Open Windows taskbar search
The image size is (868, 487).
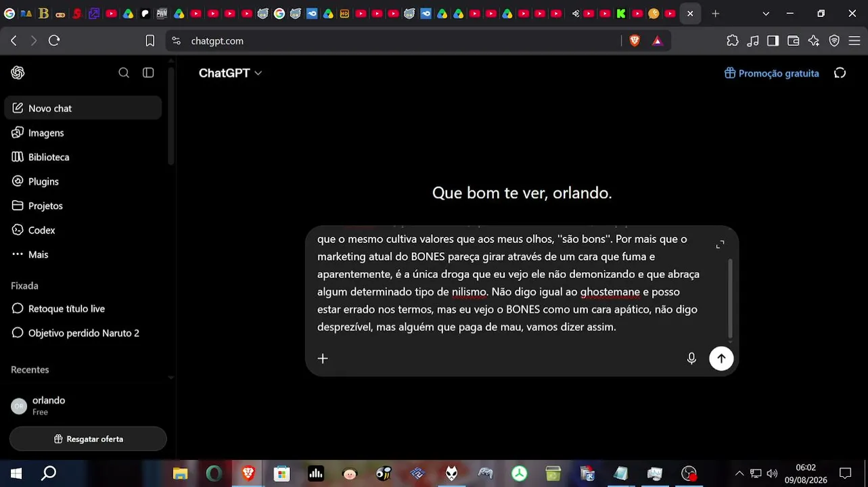pyautogui.click(x=49, y=473)
